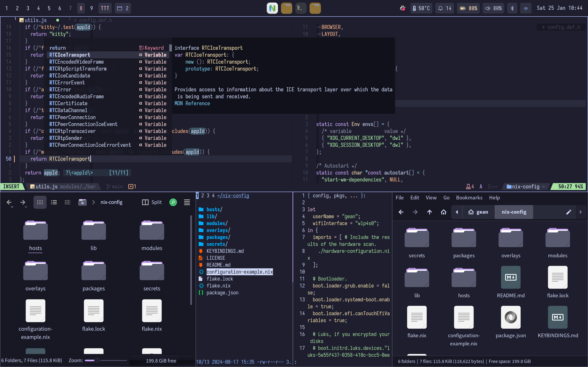Open the package.json file thumbnail
Viewport: 588px width, 367px height.
coord(510,317)
